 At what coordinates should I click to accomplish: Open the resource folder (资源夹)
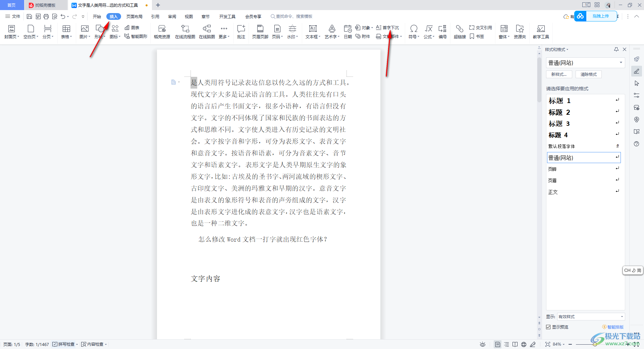coord(520,32)
